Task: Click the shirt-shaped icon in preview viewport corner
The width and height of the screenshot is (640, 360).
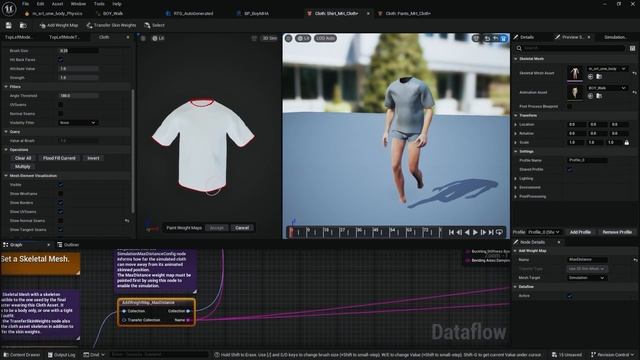Action: point(503,38)
